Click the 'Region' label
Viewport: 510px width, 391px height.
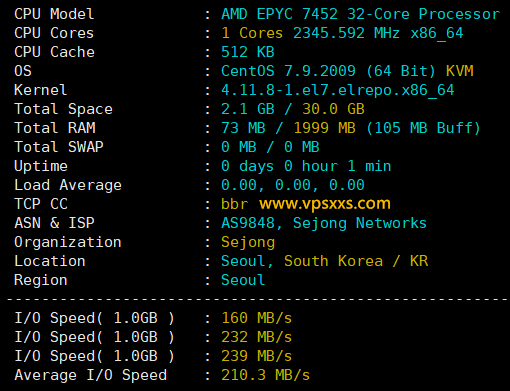[x=41, y=280]
